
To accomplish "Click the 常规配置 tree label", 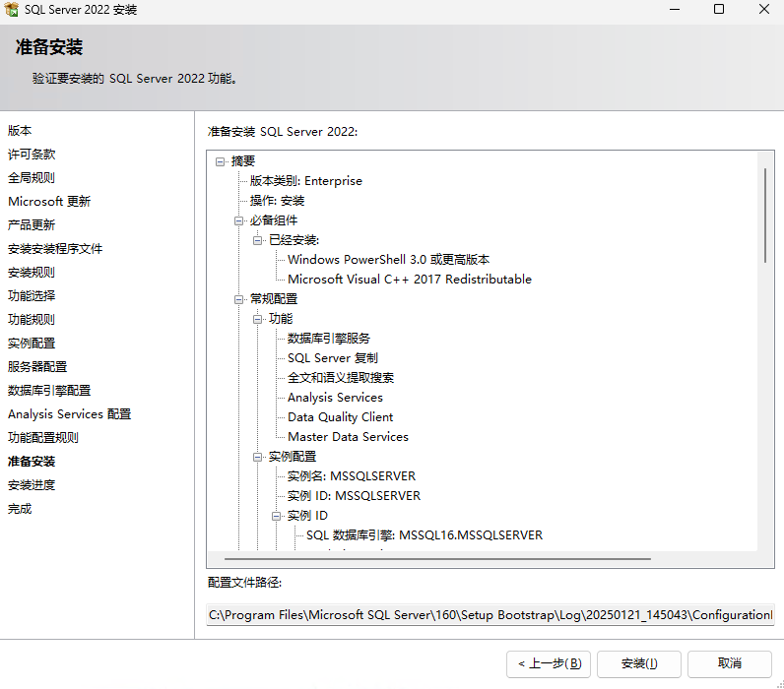I will (x=274, y=299).
